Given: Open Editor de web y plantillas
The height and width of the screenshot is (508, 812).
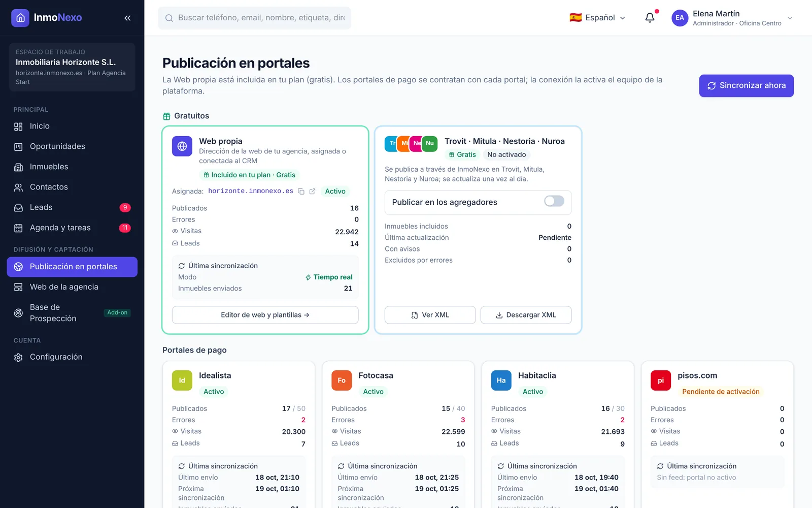Looking at the screenshot, I should 265,315.
